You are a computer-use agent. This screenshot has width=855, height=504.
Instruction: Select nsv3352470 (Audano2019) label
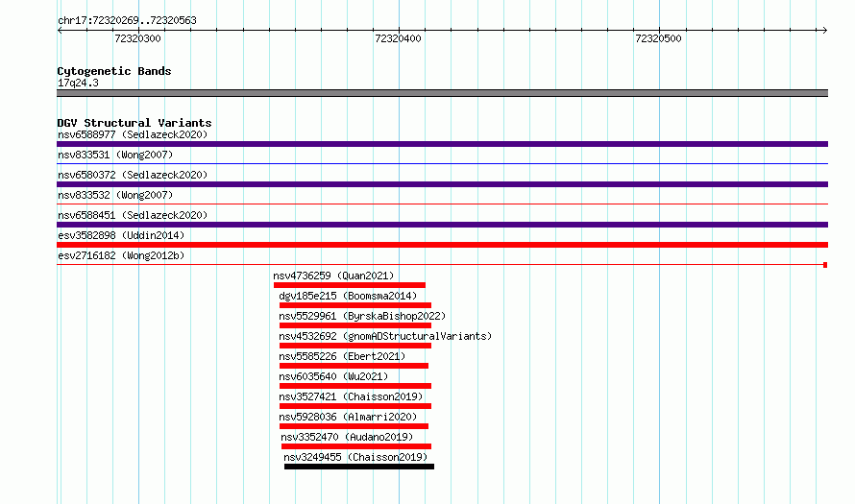coord(347,437)
